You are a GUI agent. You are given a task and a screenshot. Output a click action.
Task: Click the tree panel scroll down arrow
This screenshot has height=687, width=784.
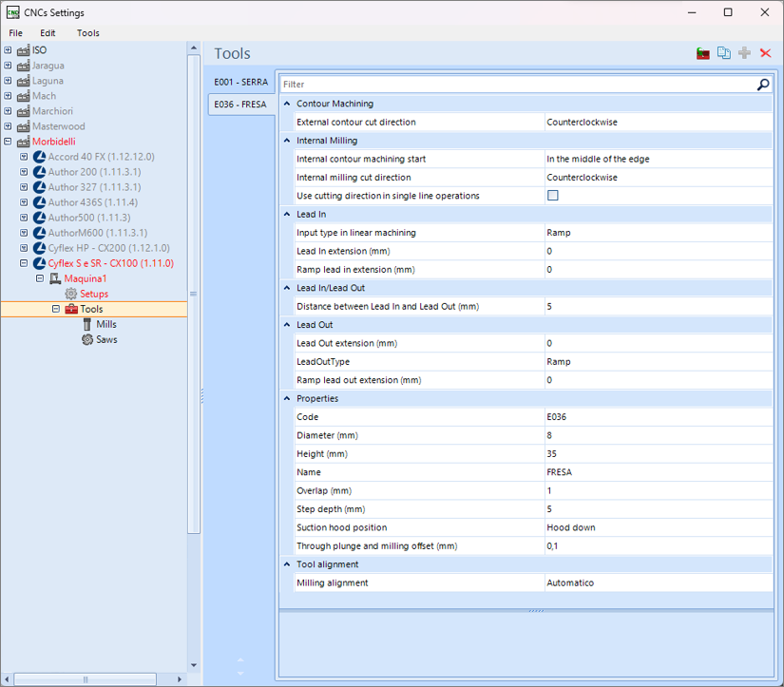tap(194, 665)
